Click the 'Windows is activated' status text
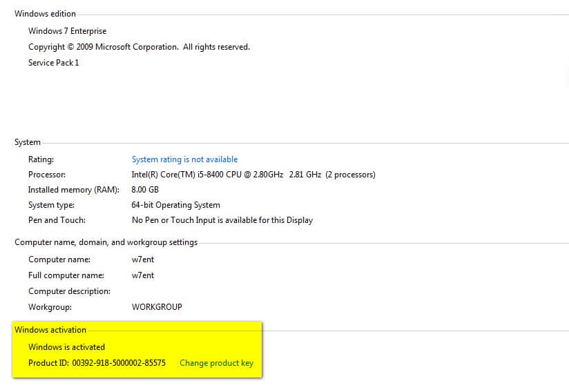Image resolution: width=569 pixels, height=392 pixels. (x=66, y=347)
